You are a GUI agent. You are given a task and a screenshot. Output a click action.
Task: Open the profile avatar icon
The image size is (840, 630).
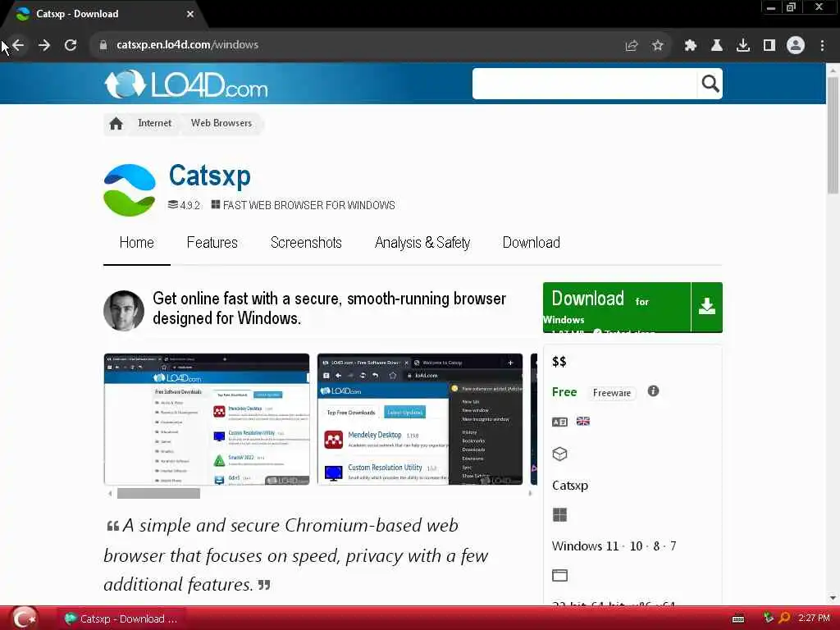pyautogui.click(x=796, y=46)
